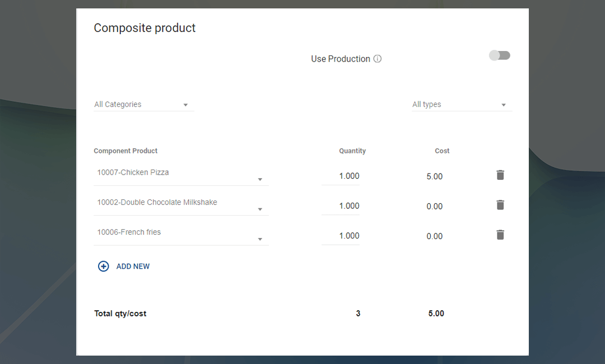Click the French fries cost value
The height and width of the screenshot is (364, 605).
pyautogui.click(x=434, y=236)
